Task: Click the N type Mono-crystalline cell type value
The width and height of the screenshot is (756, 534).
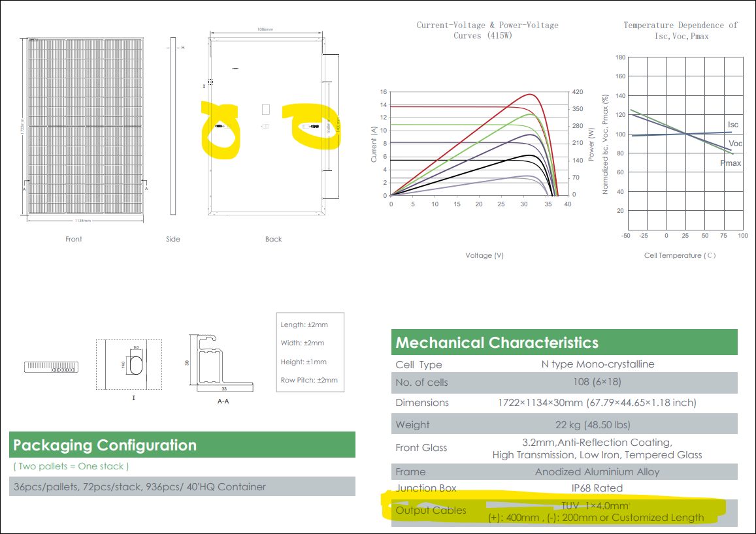Action: tap(597, 364)
